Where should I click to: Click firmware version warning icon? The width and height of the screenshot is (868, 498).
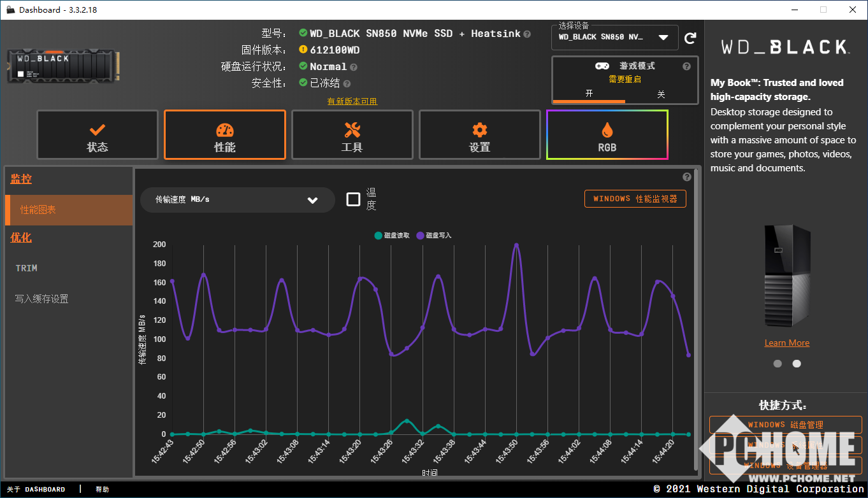coord(303,50)
